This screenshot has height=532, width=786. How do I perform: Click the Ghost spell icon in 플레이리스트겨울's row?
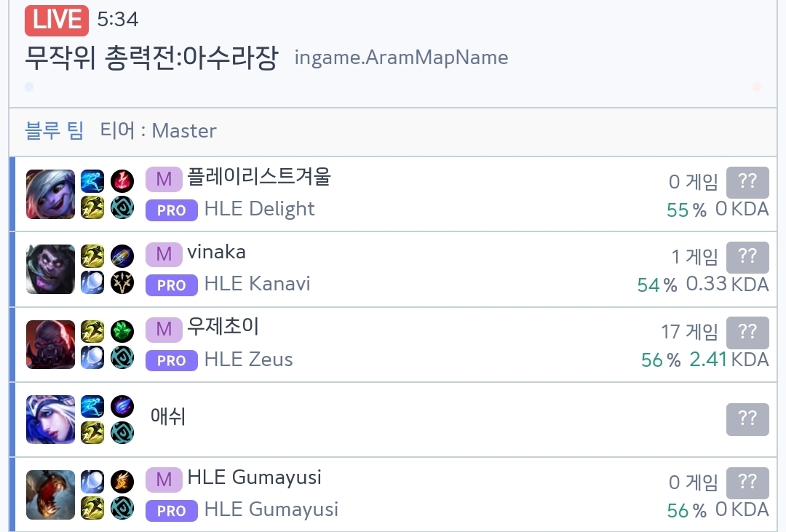click(92, 180)
